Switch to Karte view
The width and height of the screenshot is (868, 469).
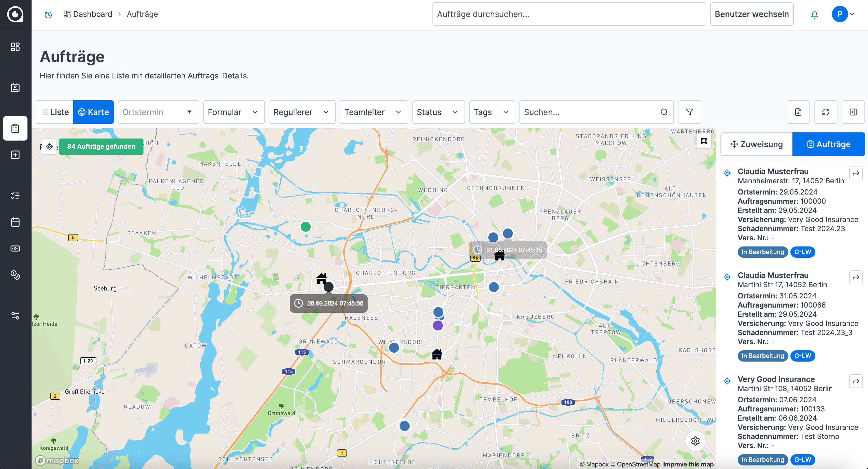[x=93, y=112]
